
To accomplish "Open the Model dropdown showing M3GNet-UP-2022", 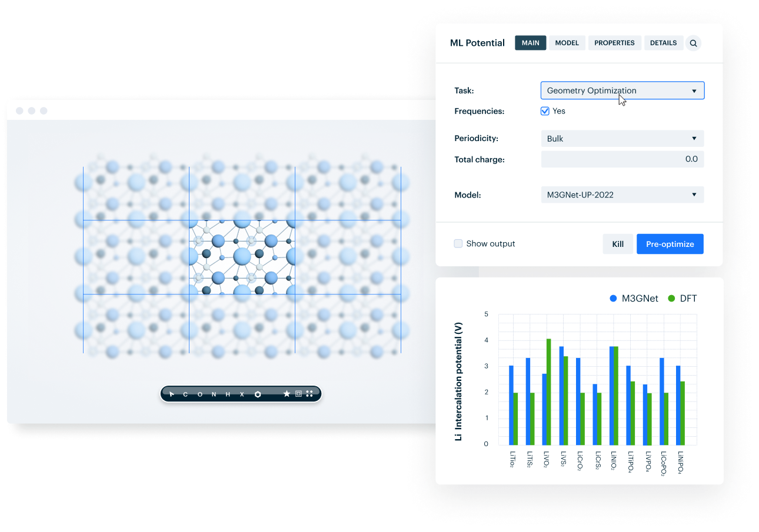I will (x=622, y=195).
